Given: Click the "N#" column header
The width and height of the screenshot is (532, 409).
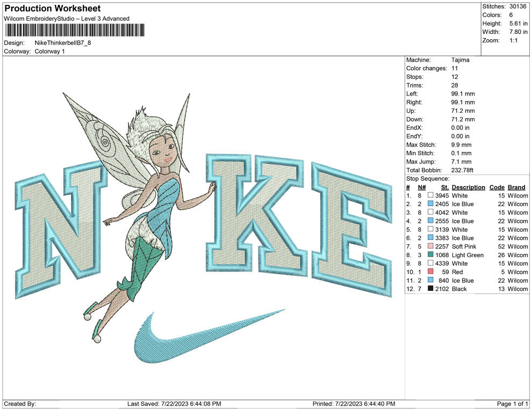Looking at the screenshot, I should pyautogui.click(x=421, y=187).
